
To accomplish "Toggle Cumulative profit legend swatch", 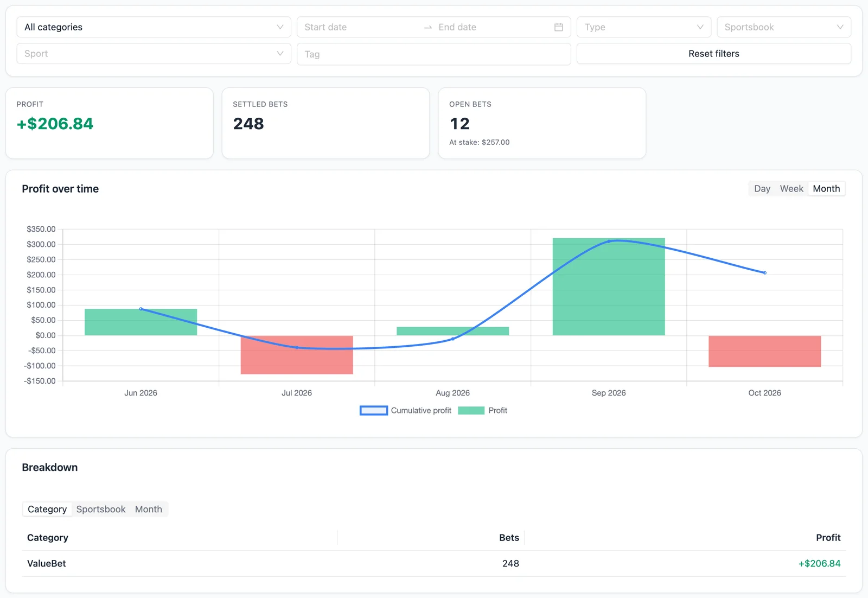I will tap(374, 411).
